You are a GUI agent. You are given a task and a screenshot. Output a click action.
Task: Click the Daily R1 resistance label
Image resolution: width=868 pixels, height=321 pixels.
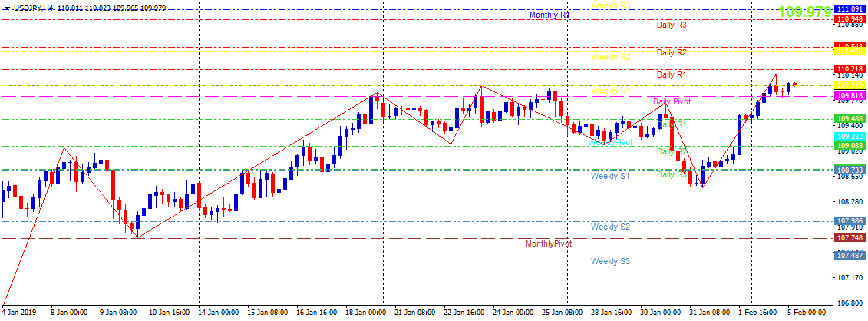(672, 75)
